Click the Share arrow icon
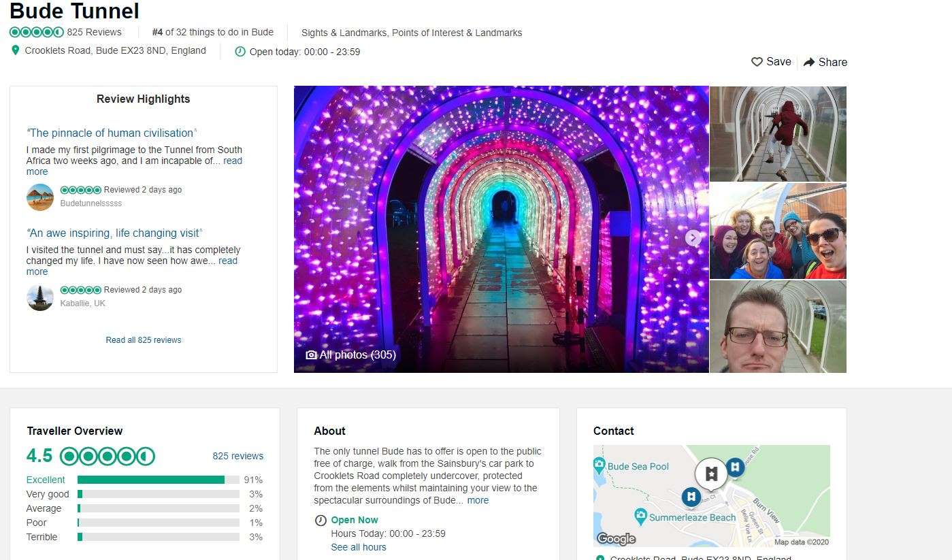 point(809,62)
